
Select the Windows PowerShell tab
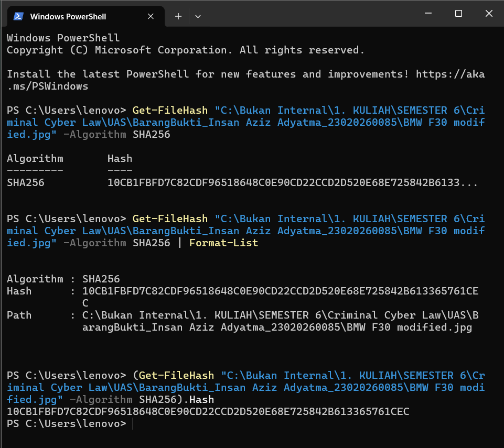[x=85, y=16]
